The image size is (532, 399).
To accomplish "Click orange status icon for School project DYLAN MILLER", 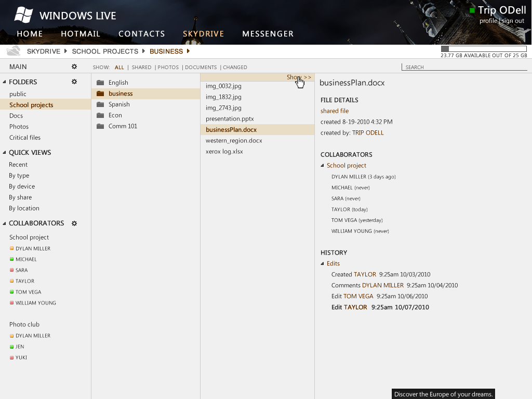I will pos(11,248).
